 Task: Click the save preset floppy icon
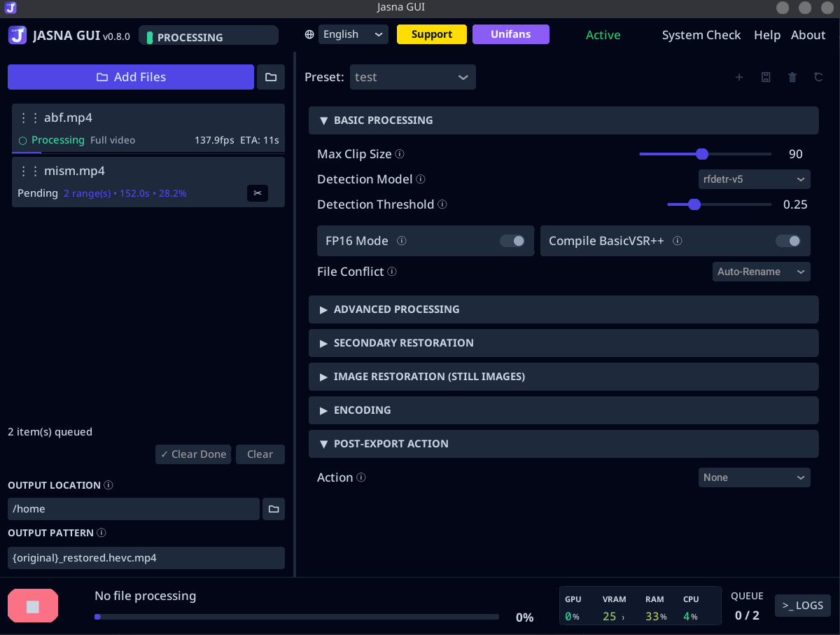point(766,77)
